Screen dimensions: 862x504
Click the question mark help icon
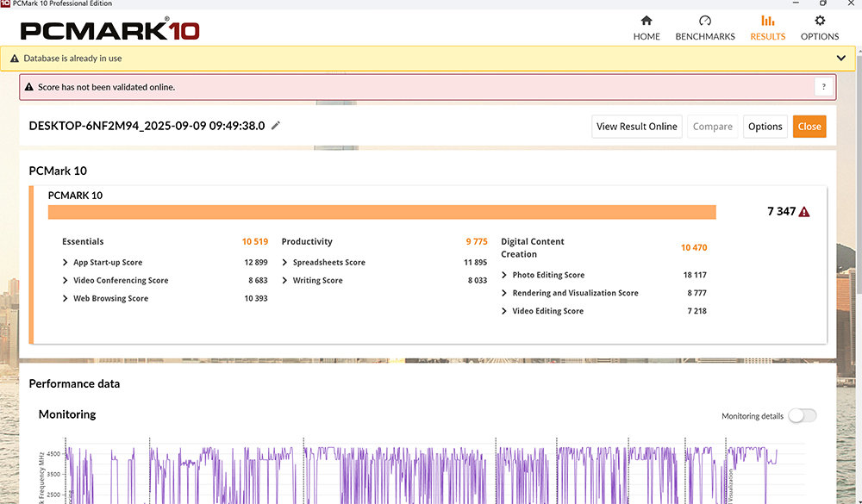(x=823, y=87)
